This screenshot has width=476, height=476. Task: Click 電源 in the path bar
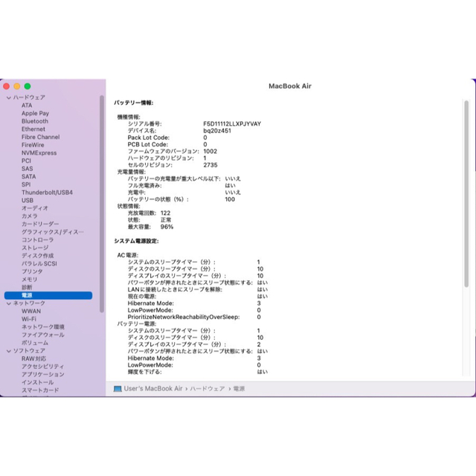click(239, 388)
